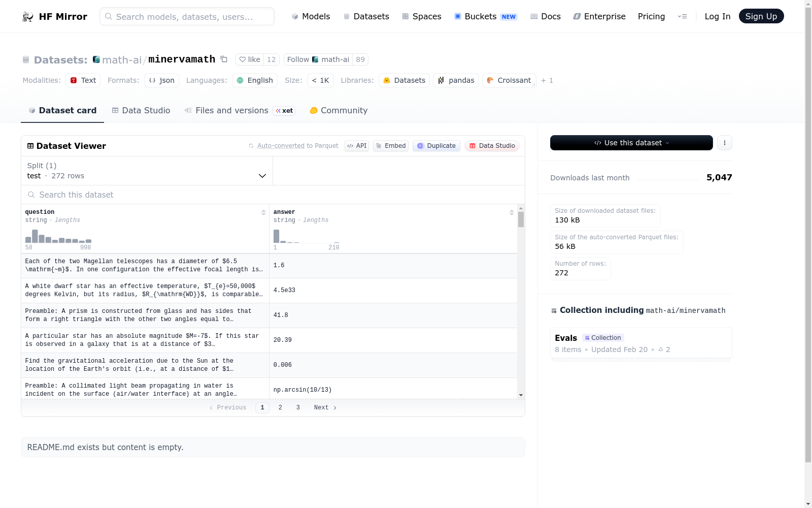Open the math-ai organization link in title
The image size is (812, 508).
(122, 60)
